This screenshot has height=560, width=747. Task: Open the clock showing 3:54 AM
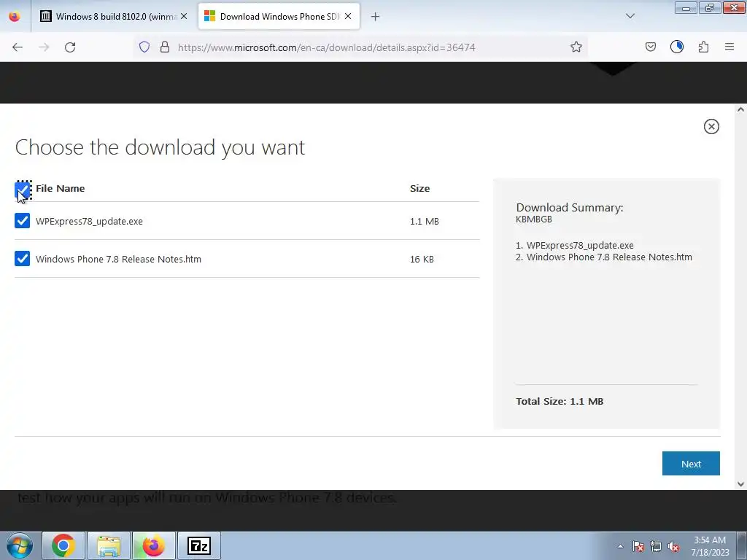tap(710, 546)
